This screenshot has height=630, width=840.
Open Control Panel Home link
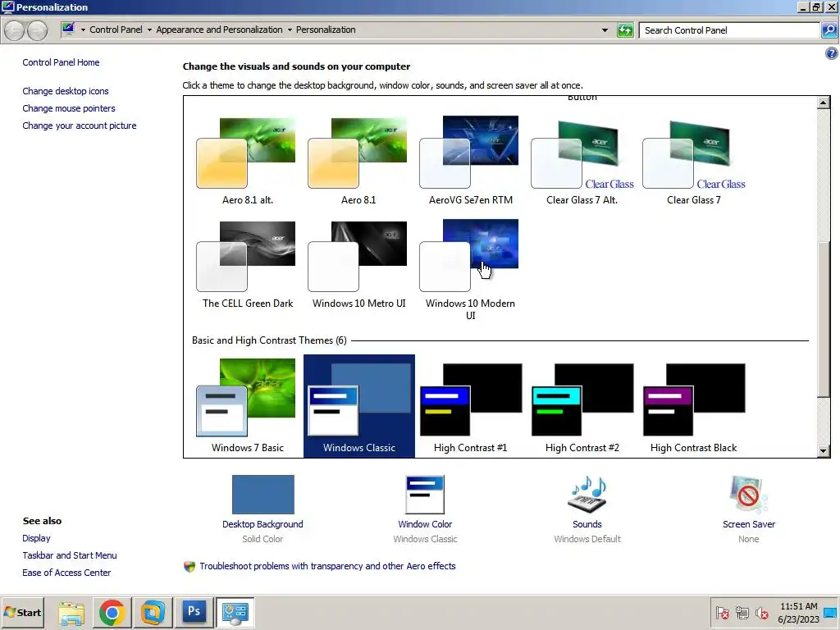pos(61,62)
